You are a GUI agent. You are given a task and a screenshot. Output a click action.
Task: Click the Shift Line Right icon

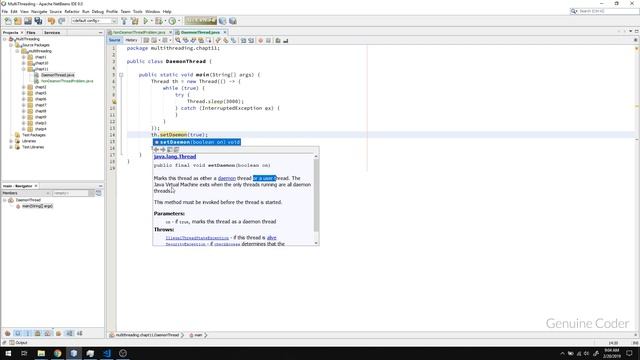(x=251, y=40)
